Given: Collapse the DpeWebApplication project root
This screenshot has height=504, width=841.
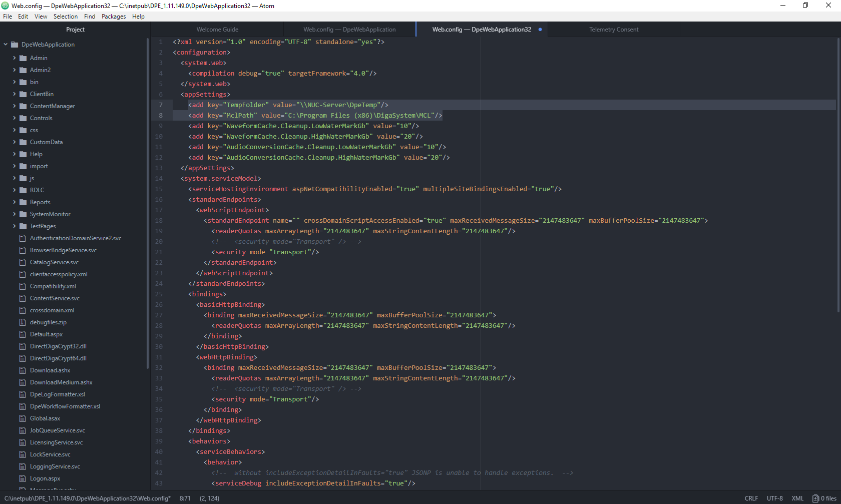Looking at the screenshot, I should click(x=6, y=45).
